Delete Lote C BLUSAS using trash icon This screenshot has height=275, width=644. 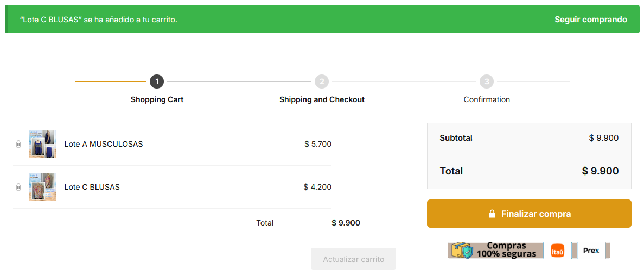coord(18,187)
